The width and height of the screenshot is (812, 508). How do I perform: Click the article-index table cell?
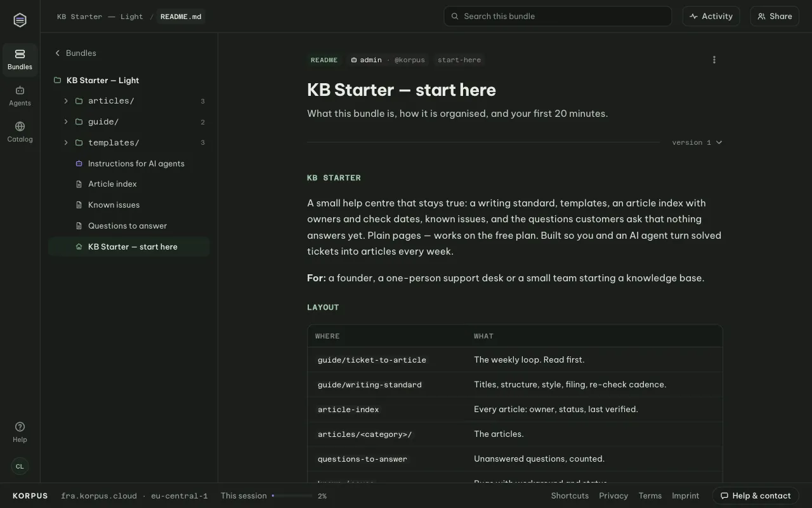point(348,410)
